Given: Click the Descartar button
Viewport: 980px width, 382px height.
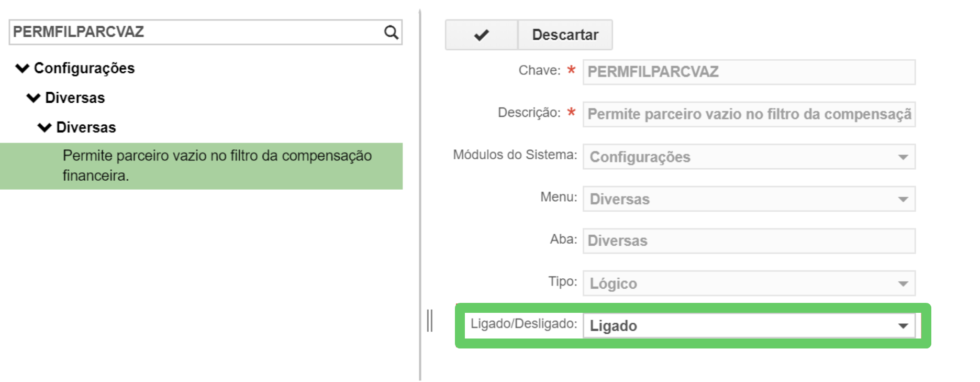Looking at the screenshot, I should pyautogui.click(x=565, y=35).
